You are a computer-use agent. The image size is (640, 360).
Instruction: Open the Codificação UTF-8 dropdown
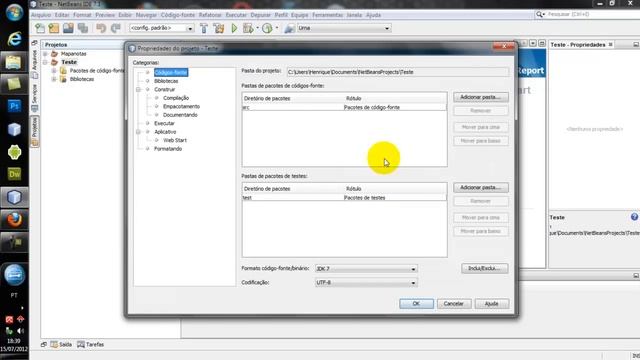[x=366, y=282]
